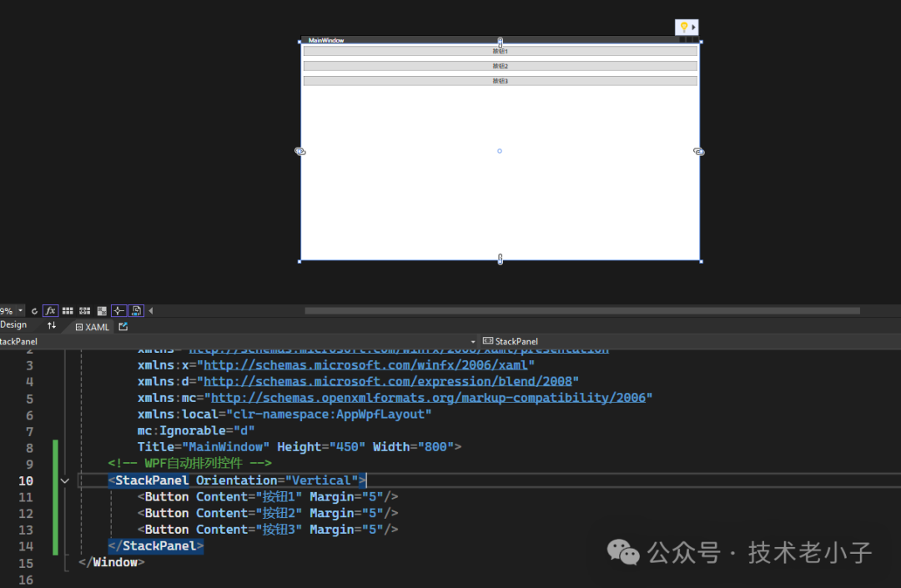Click the pop out XAML icon
Viewport: 901px width, 588px height.
[x=123, y=327]
